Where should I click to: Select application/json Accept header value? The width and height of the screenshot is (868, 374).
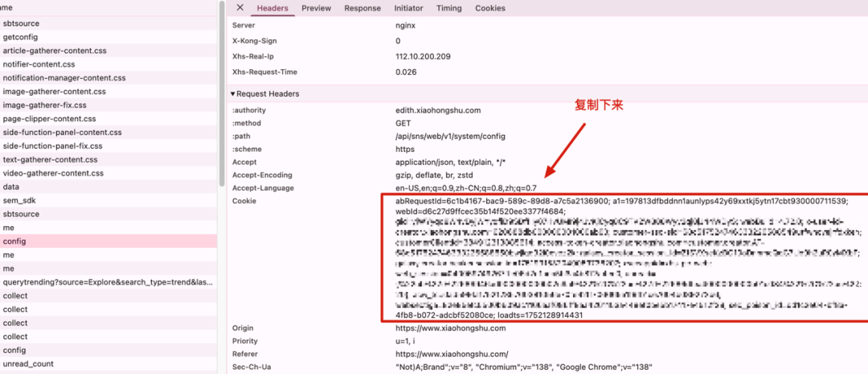point(451,162)
